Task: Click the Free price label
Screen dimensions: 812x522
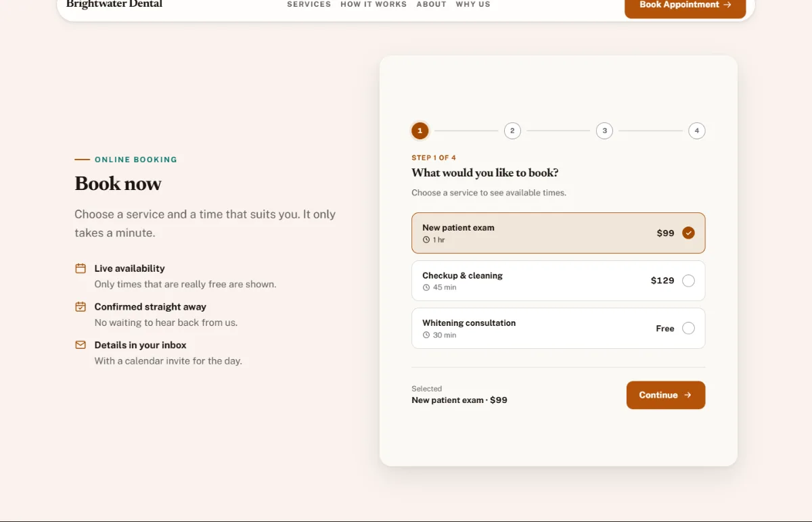Action: tap(665, 329)
